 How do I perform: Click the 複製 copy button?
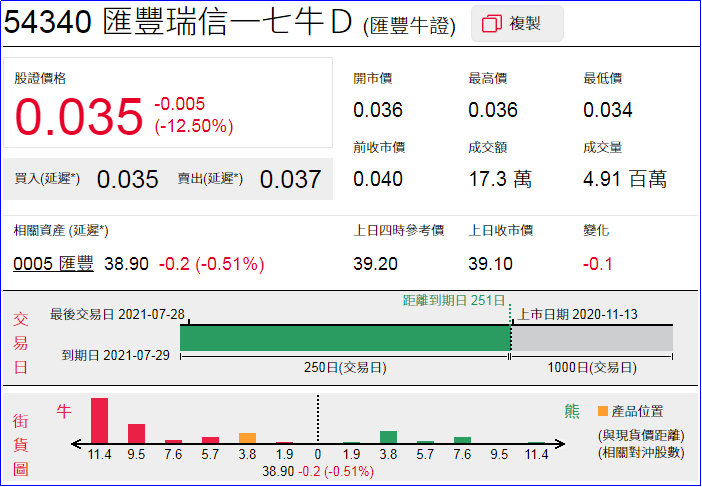[517, 23]
